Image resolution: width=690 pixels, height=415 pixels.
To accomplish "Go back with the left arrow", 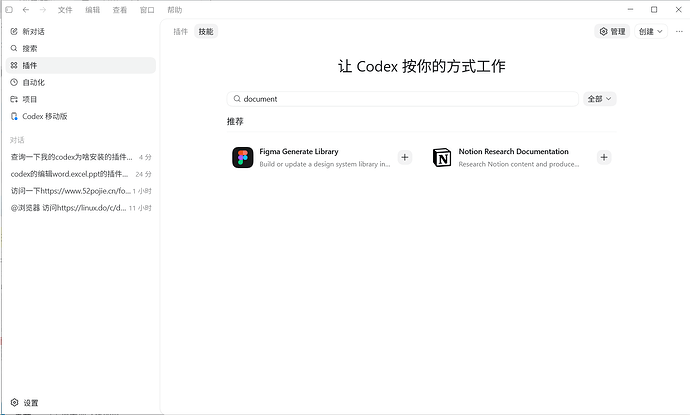I will (26, 10).
